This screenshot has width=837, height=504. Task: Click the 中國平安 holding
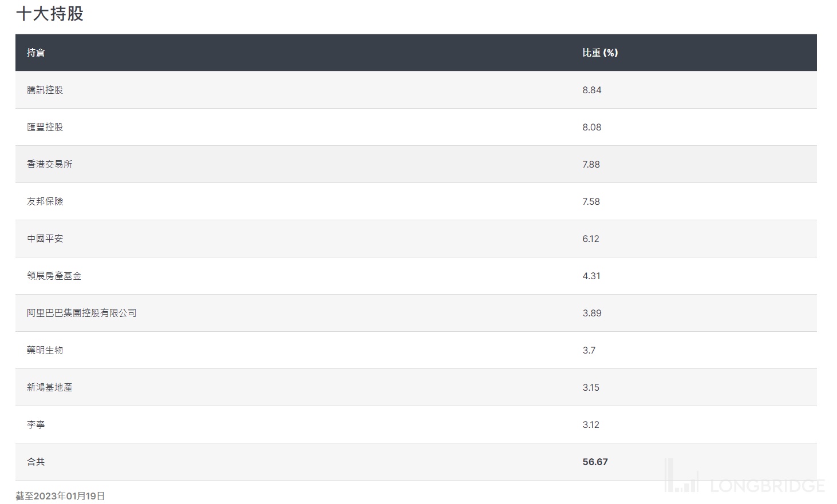(x=45, y=239)
